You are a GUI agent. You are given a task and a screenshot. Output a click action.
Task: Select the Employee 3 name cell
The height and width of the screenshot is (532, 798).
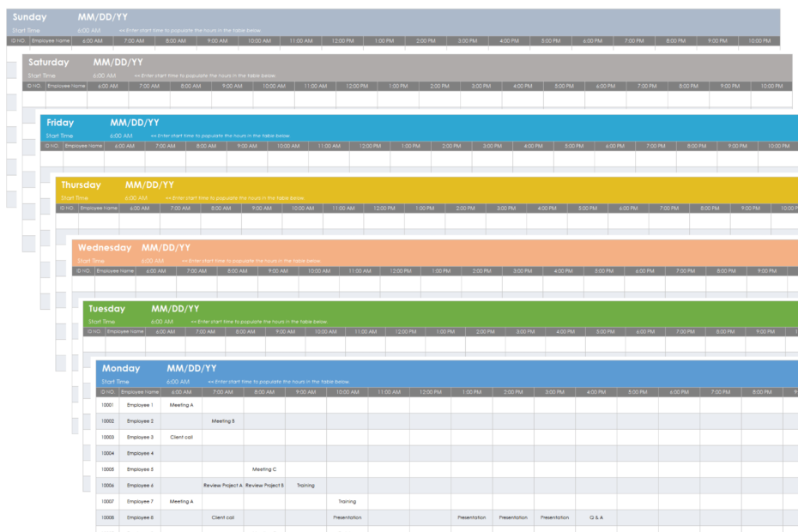coord(140,438)
